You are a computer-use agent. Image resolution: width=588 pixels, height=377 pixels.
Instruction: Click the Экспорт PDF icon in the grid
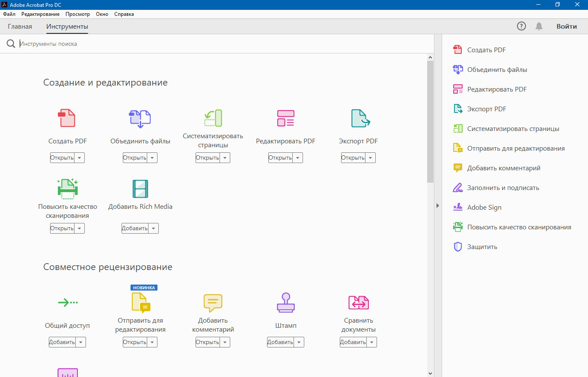360,118
